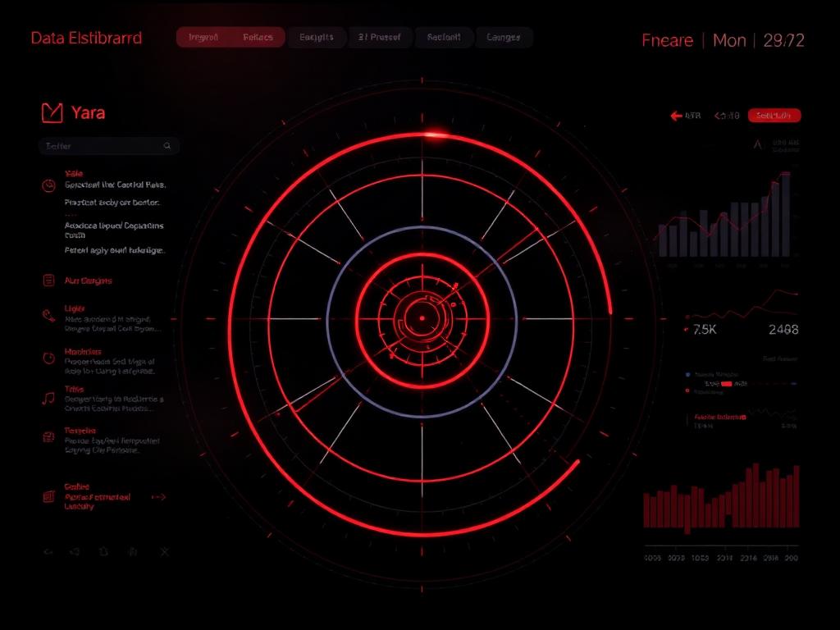The image size is (840, 630).
Task: Click the newspaper icon near the sidebar bottom
Action: tap(48, 496)
